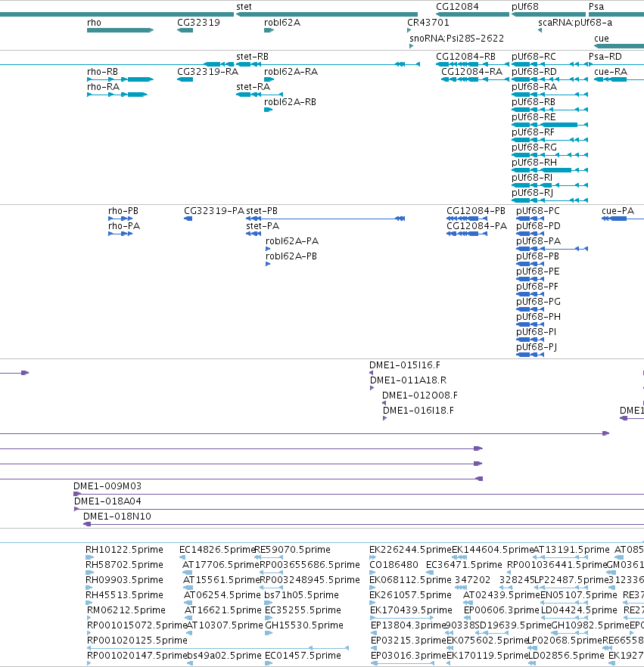
Task: Click DME1-015I16.F BAC end label
Action: pyautogui.click(x=404, y=365)
